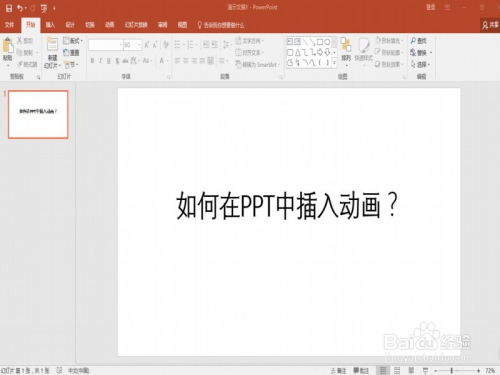Click the Cut scissors icon
500x375 pixels.
[20, 41]
